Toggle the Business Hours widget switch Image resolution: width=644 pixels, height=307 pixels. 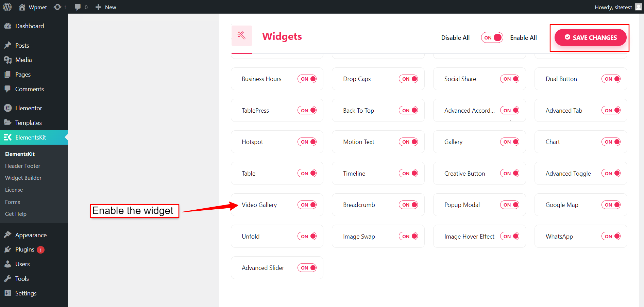307,79
